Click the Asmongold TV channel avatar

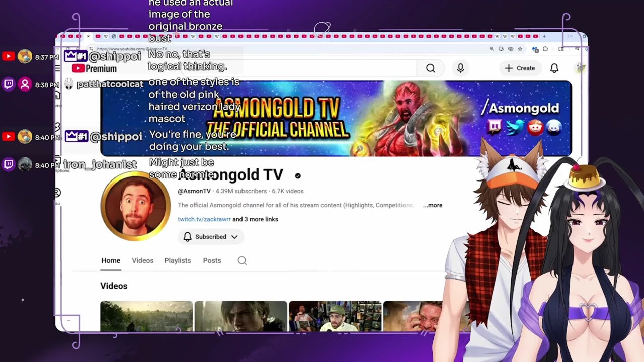coord(135,206)
